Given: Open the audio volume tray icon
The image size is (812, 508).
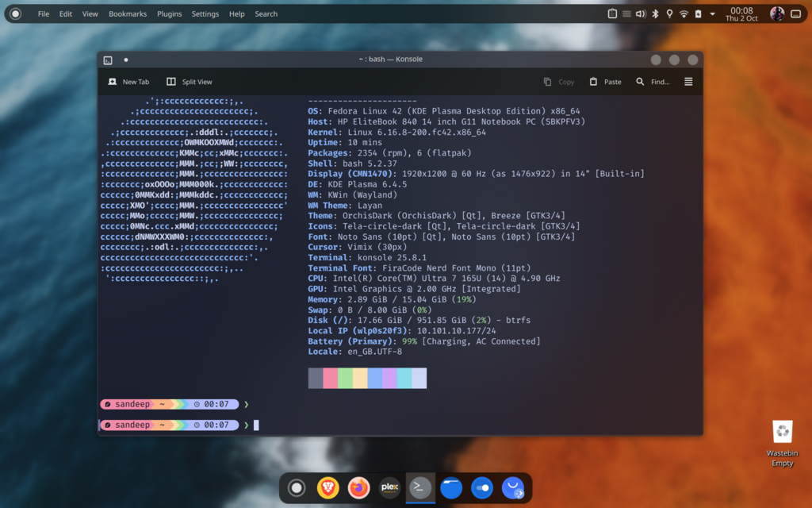Looking at the screenshot, I should pyautogui.click(x=641, y=14).
